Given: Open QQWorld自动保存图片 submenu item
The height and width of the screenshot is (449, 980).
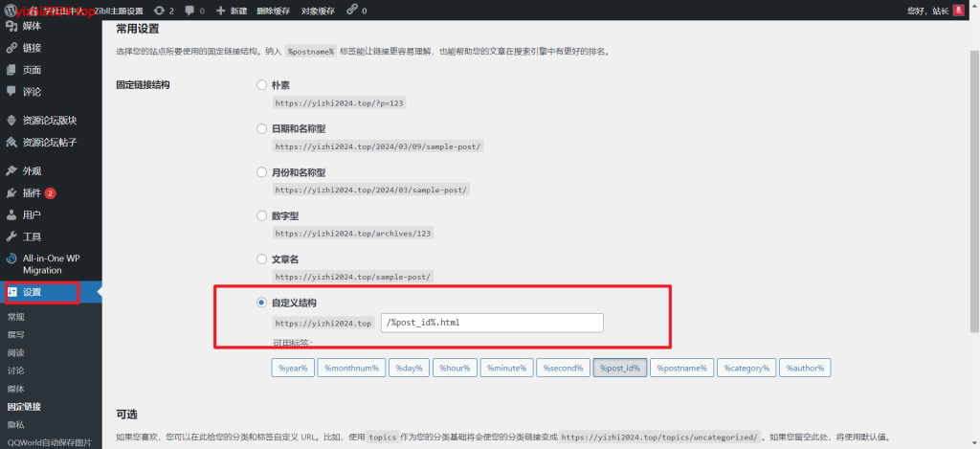Looking at the screenshot, I should (50, 442).
